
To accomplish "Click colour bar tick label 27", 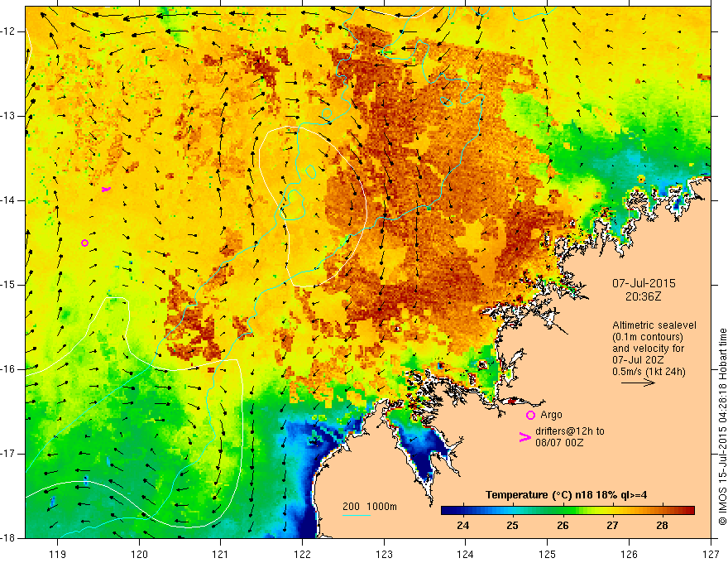I will pyautogui.click(x=612, y=526).
